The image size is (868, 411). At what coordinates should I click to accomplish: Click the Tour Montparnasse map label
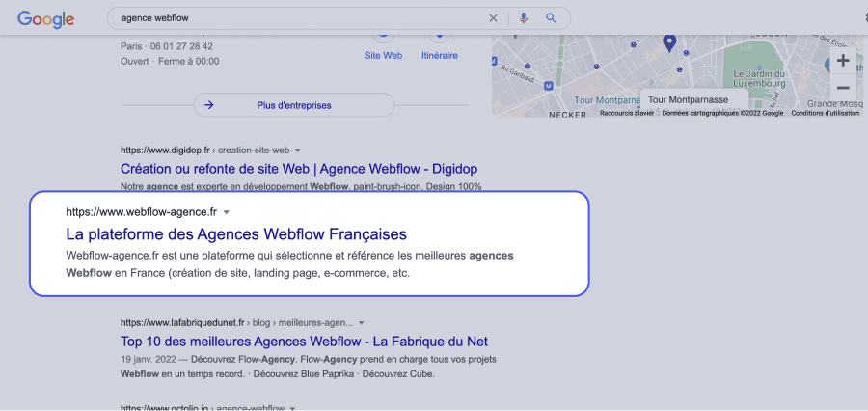tap(688, 100)
